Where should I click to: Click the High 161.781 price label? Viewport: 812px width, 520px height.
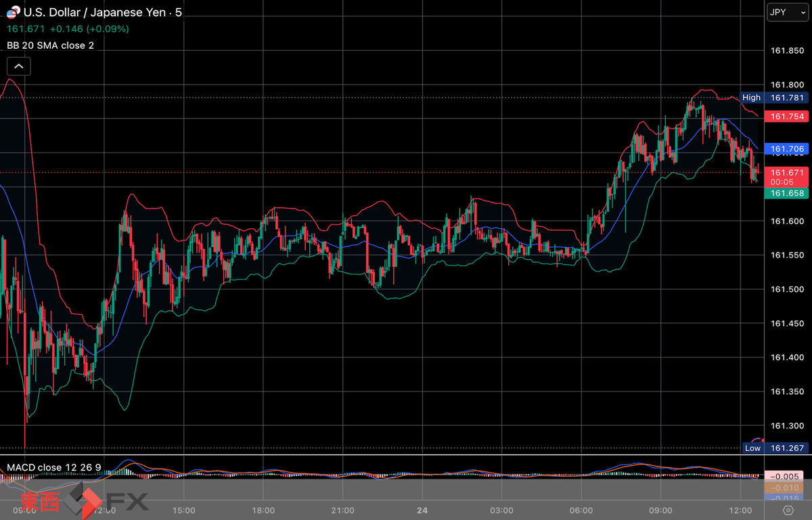(x=774, y=97)
